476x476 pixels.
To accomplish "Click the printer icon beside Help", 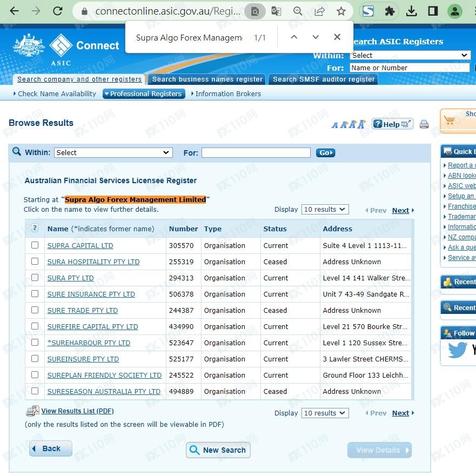I will pos(424,124).
